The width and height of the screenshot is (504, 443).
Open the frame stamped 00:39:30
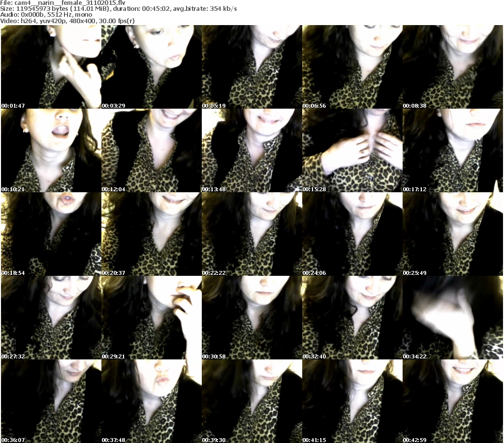coord(252,401)
